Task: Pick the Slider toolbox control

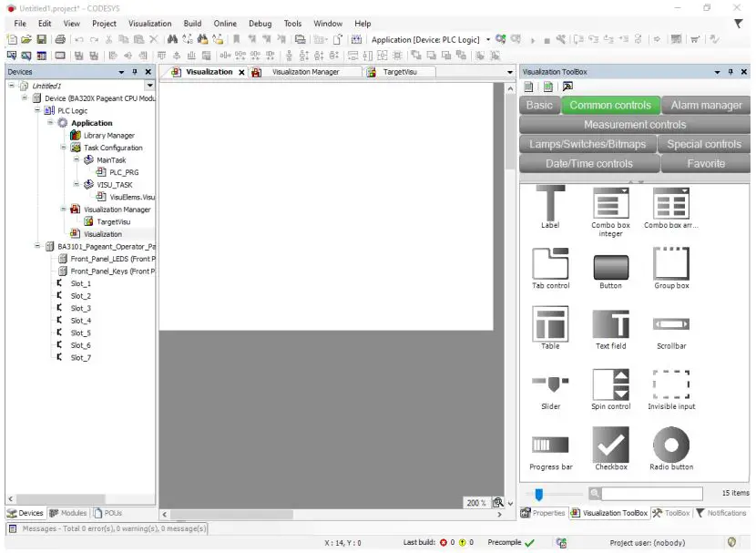Action: [550, 384]
